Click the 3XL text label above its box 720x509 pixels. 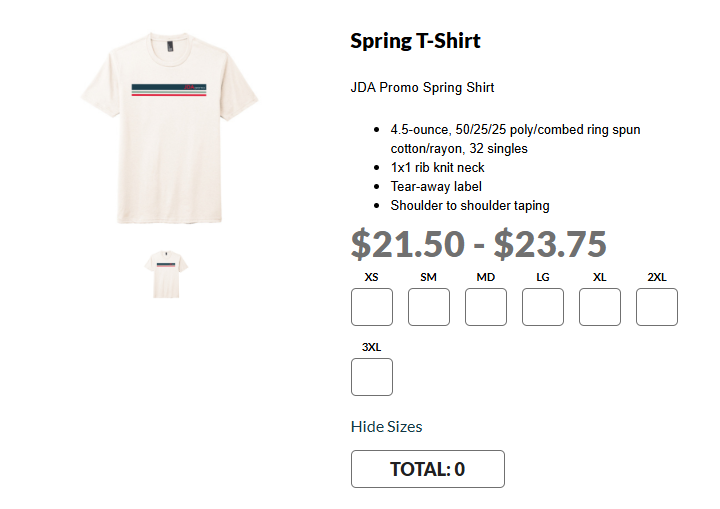click(372, 347)
